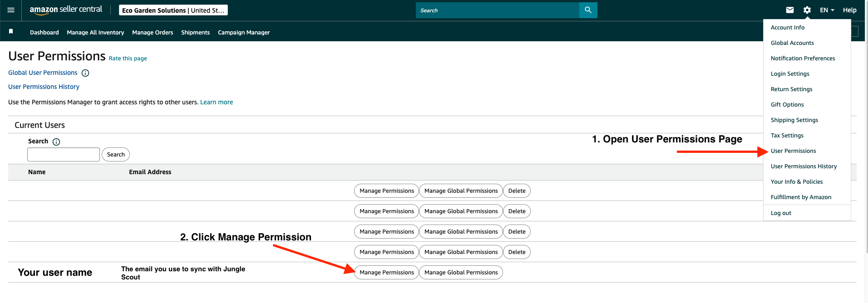Image resolution: width=868 pixels, height=303 pixels.
Task: Click Delete in the second user row
Action: (517, 211)
